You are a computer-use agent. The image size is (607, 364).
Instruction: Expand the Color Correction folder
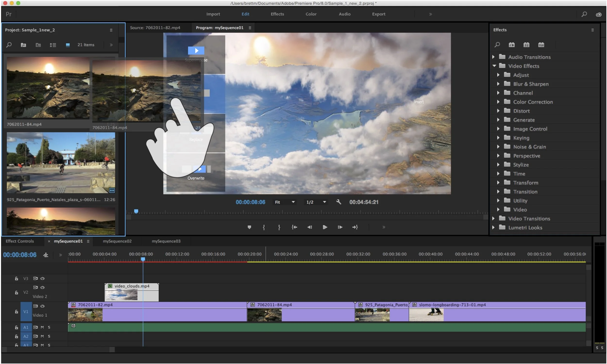(x=498, y=102)
